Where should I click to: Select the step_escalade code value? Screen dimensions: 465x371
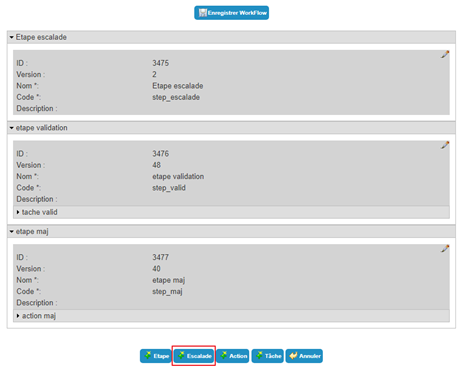(x=176, y=97)
